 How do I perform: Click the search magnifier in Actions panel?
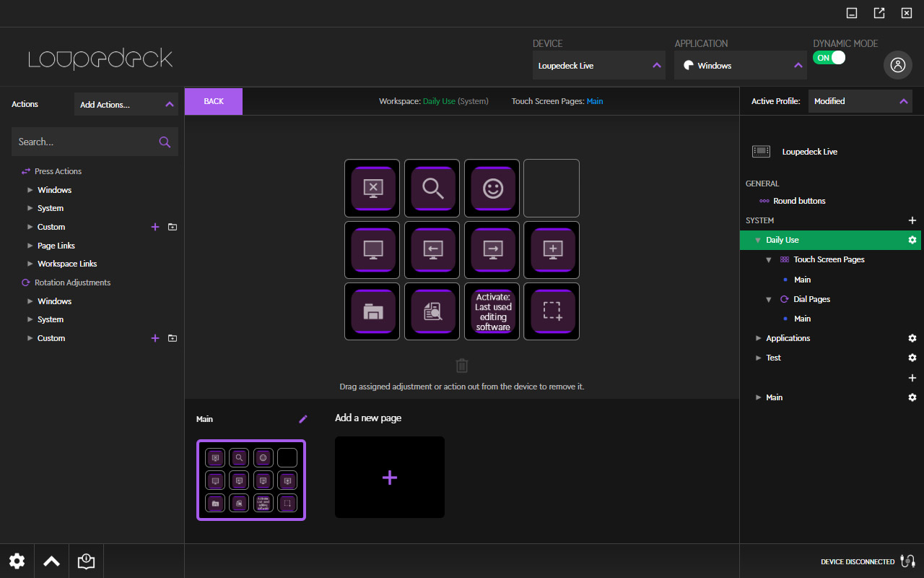(165, 142)
